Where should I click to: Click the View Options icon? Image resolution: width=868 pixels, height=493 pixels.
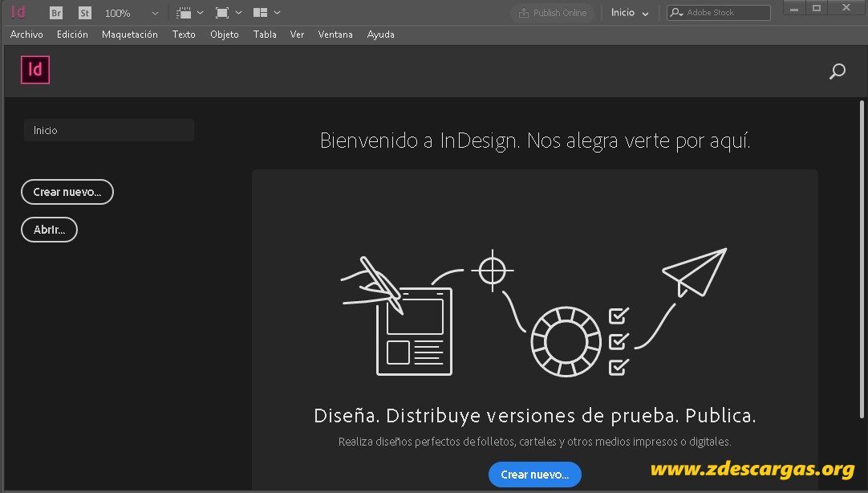tap(184, 13)
